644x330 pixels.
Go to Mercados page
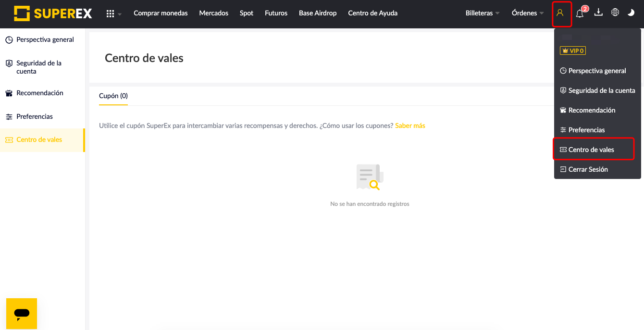(214, 13)
